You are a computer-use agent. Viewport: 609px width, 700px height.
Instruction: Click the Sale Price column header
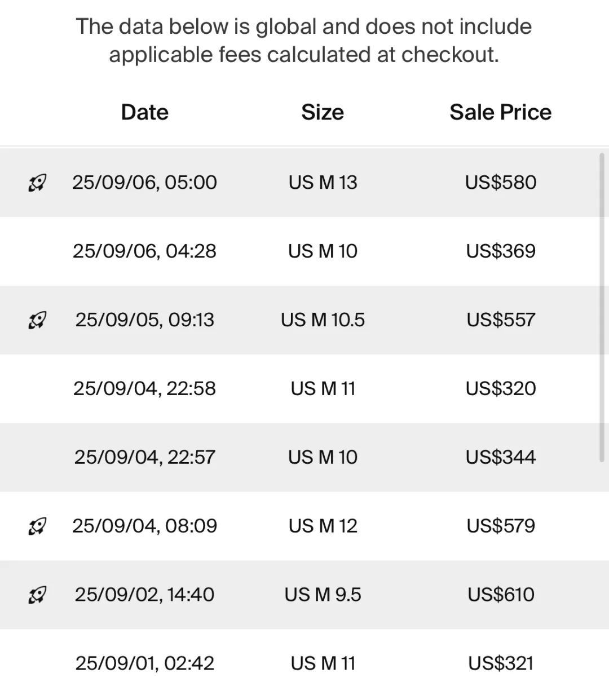(500, 112)
